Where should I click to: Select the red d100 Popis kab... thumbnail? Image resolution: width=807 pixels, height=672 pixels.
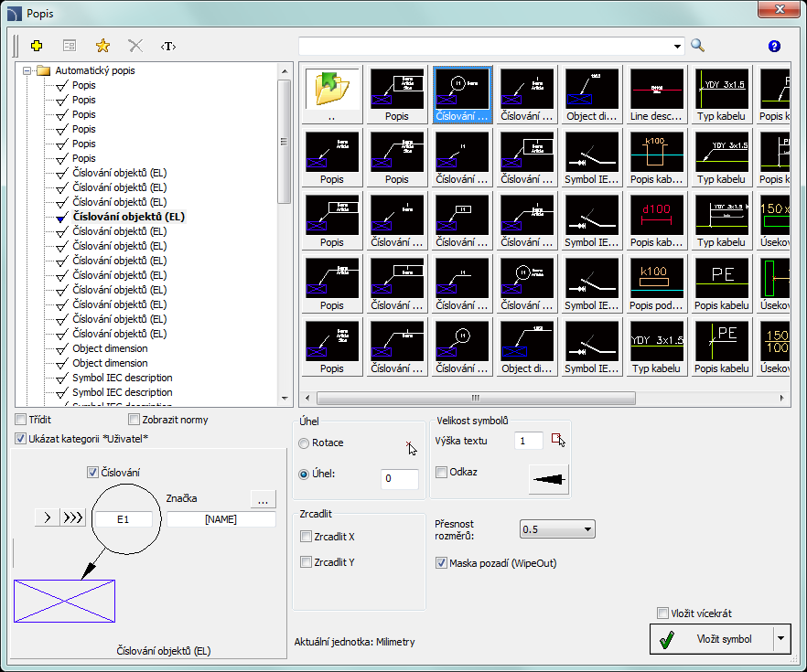(656, 220)
